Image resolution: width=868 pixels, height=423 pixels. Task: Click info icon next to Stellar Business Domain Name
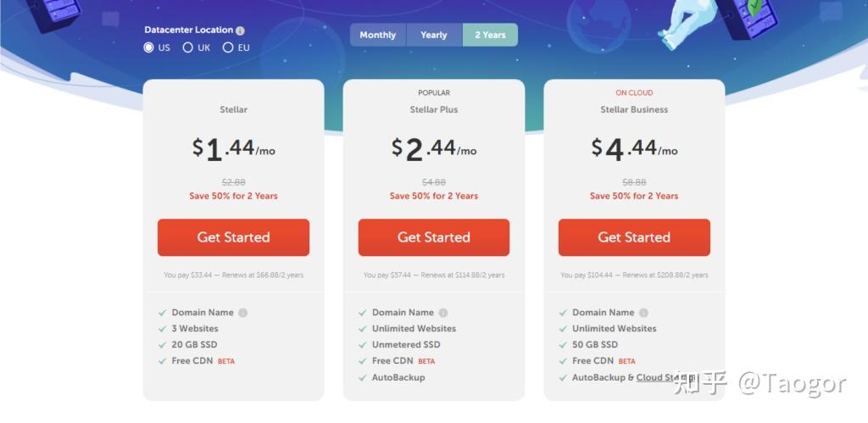(x=643, y=313)
